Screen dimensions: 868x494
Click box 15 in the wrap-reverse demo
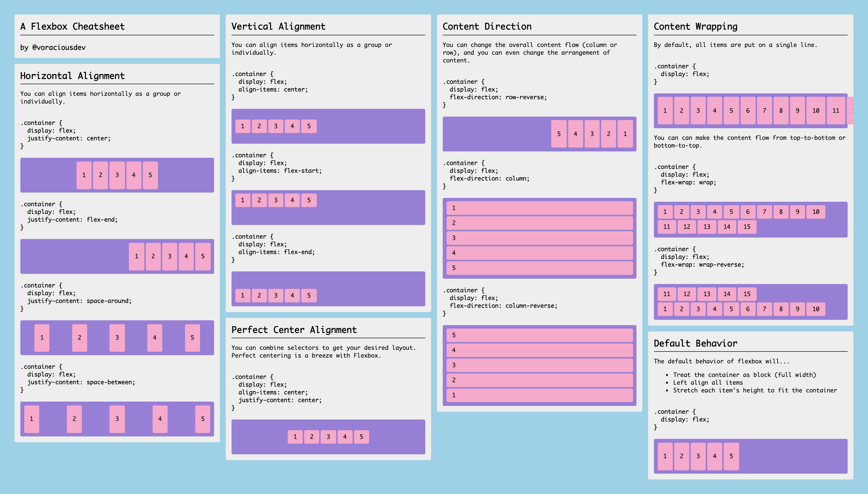pos(747,294)
